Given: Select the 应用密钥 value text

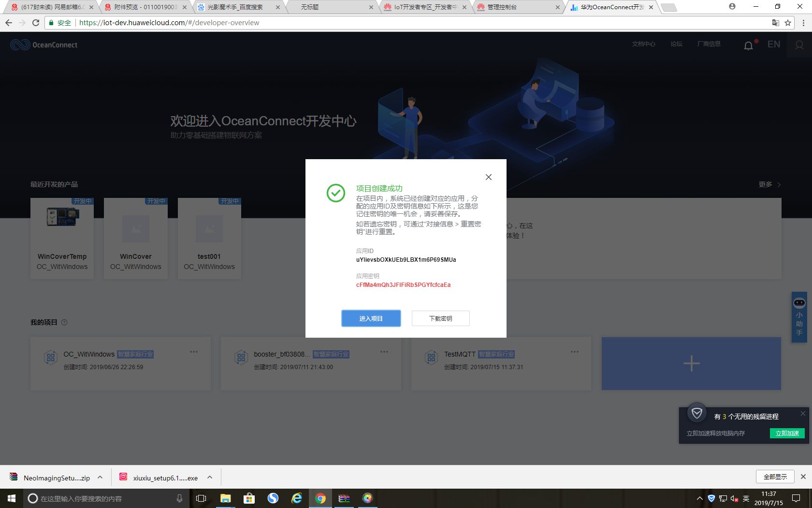Looking at the screenshot, I should tap(403, 285).
